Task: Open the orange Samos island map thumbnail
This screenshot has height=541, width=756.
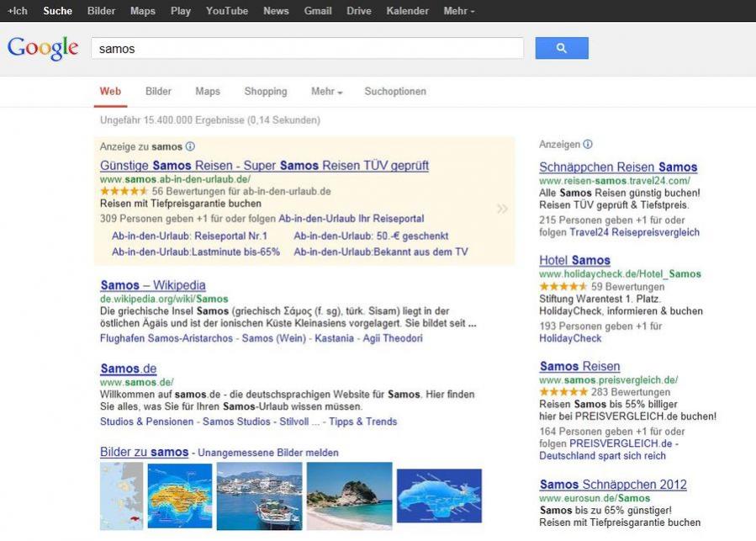Action: pyautogui.click(x=180, y=496)
